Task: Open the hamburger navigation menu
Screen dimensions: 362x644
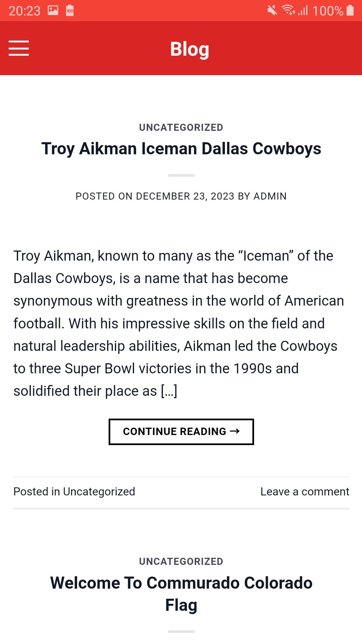Action: coord(19,48)
